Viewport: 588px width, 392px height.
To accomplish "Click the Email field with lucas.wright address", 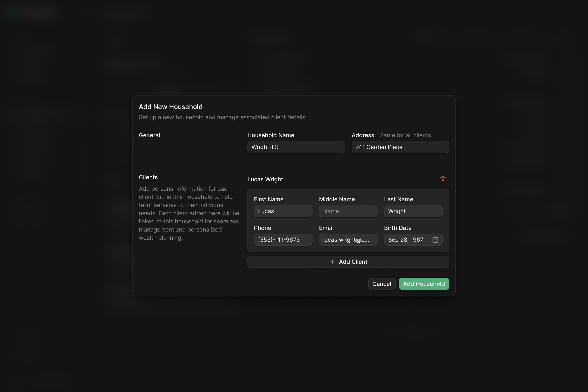I will (348, 240).
